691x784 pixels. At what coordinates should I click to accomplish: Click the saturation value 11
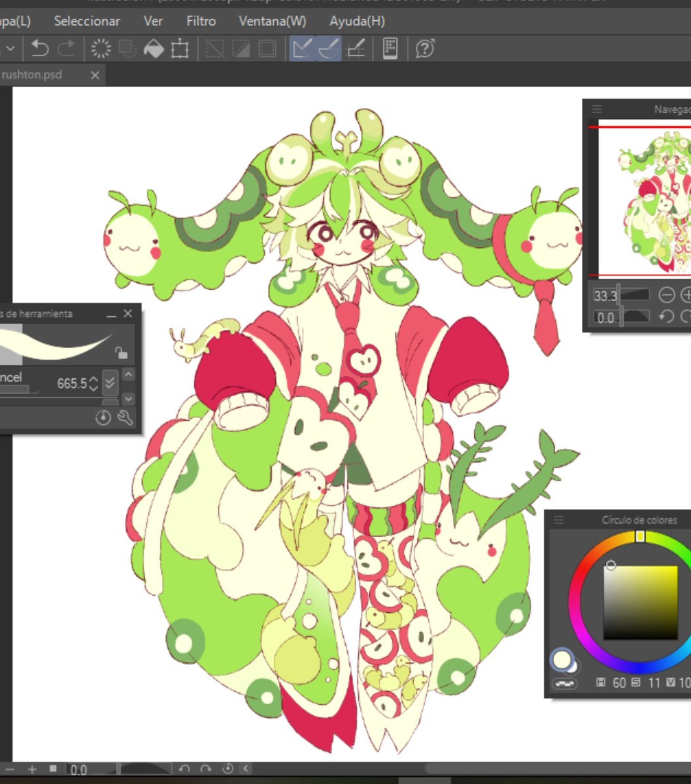click(654, 683)
